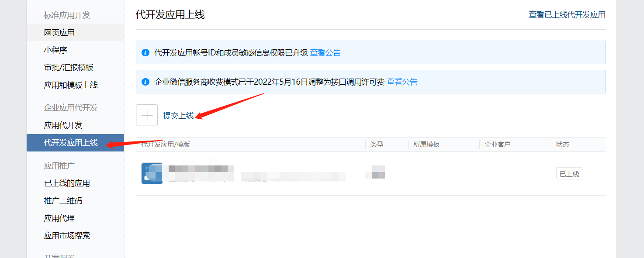644x258 pixels.
Task: Click the 提交上线 link
Action: pos(178,116)
